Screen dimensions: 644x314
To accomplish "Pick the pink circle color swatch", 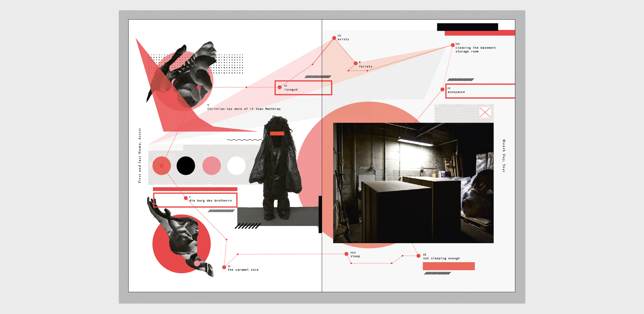I will point(212,166).
